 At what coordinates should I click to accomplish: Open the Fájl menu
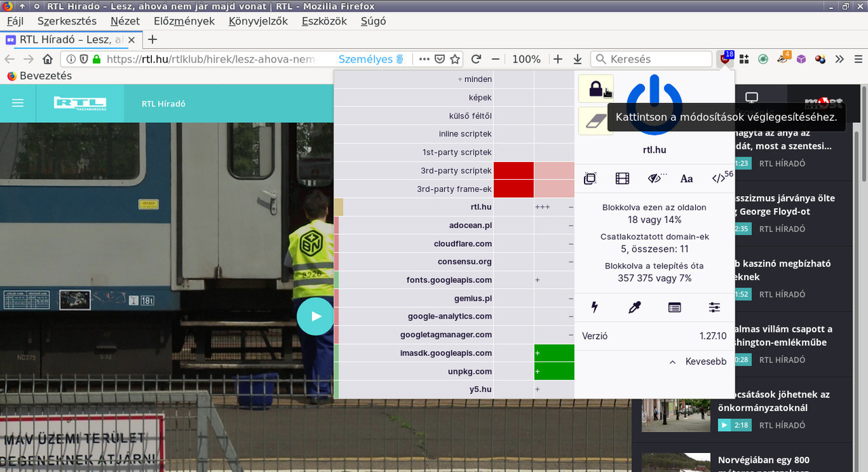15,21
